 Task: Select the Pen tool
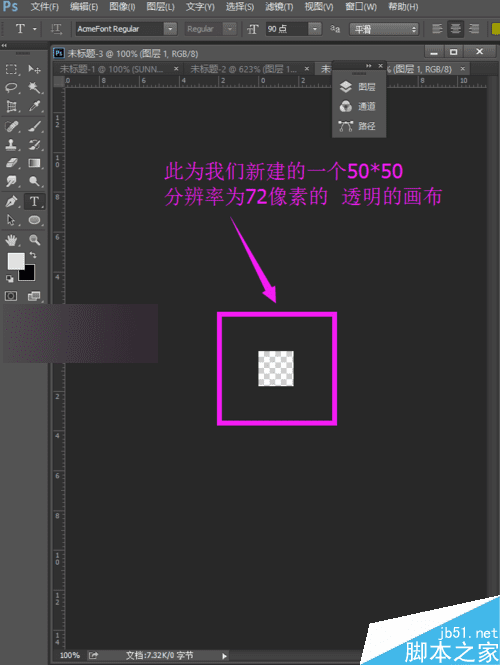pyautogui.click(x=11, y=201)
